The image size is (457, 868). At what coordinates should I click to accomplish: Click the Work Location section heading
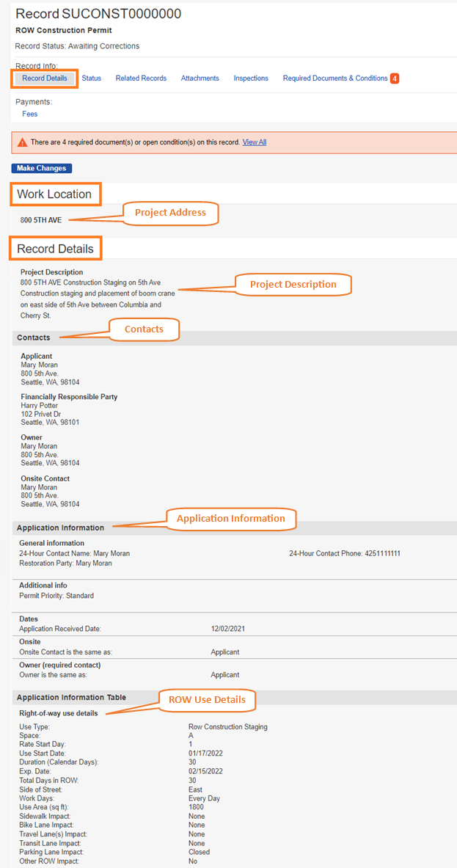[x=55, y=194]
